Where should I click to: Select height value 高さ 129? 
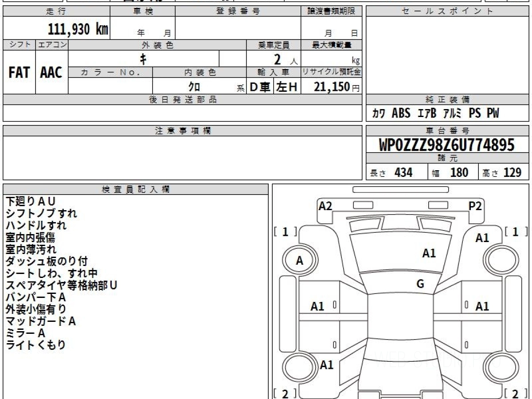pyautogui.click(x=502, y=172)
